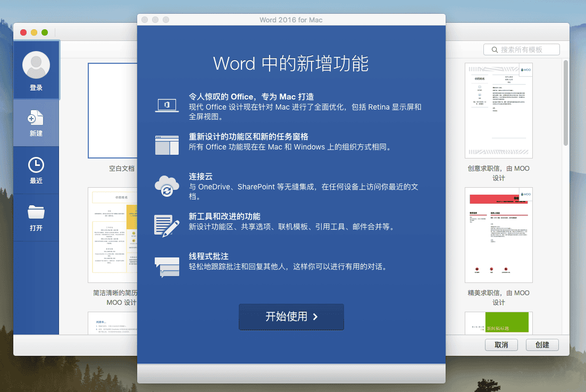Screen dimensions: 586x392
Task: Click the document with pen icon
Action: (x=166, y=226)
